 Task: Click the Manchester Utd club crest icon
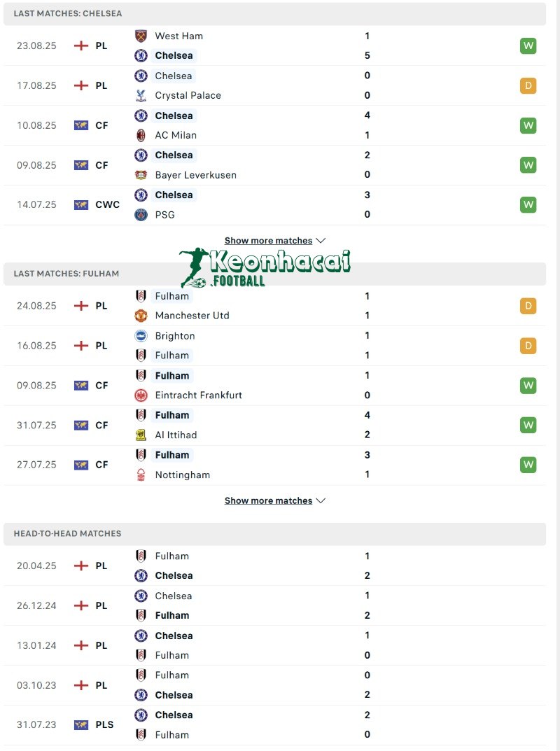point(141,316)
